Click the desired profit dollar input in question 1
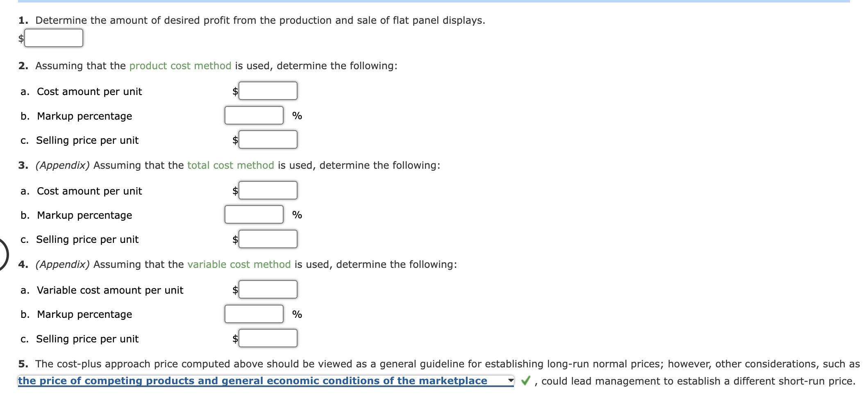868x403 pixels. 53,38
